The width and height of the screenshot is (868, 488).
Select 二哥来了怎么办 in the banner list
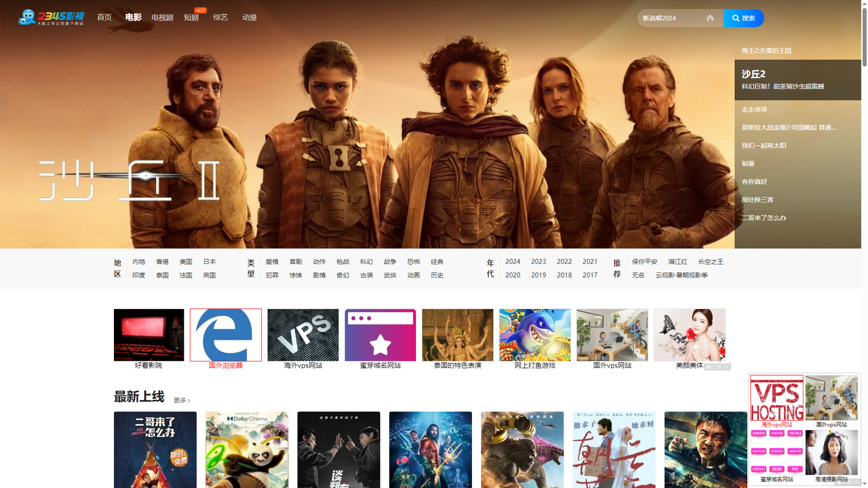764,218
